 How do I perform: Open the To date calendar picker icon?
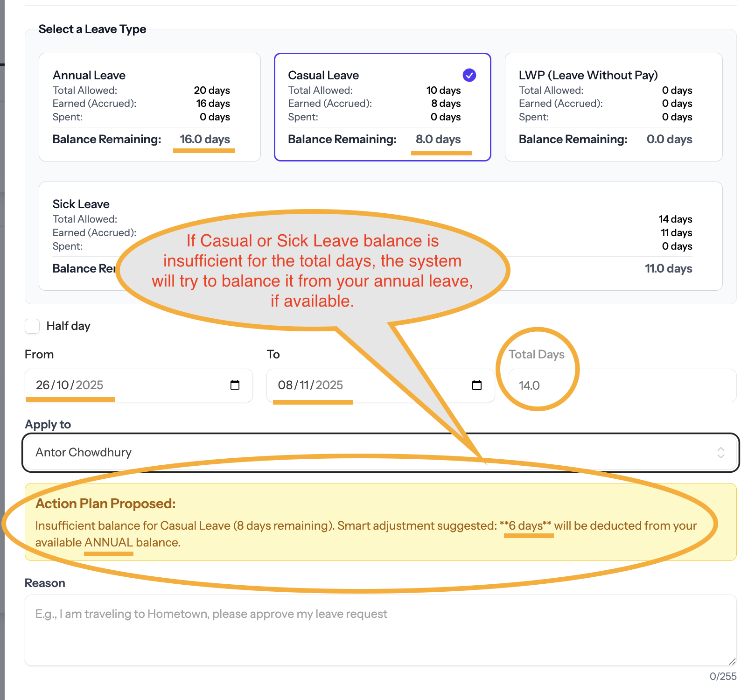pyautogui.click(x=476, y=385)
